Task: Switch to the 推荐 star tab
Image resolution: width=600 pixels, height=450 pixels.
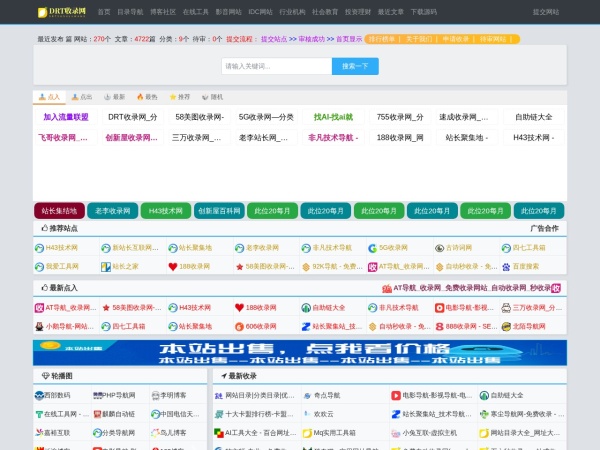Action: click(x=180, y=97)
